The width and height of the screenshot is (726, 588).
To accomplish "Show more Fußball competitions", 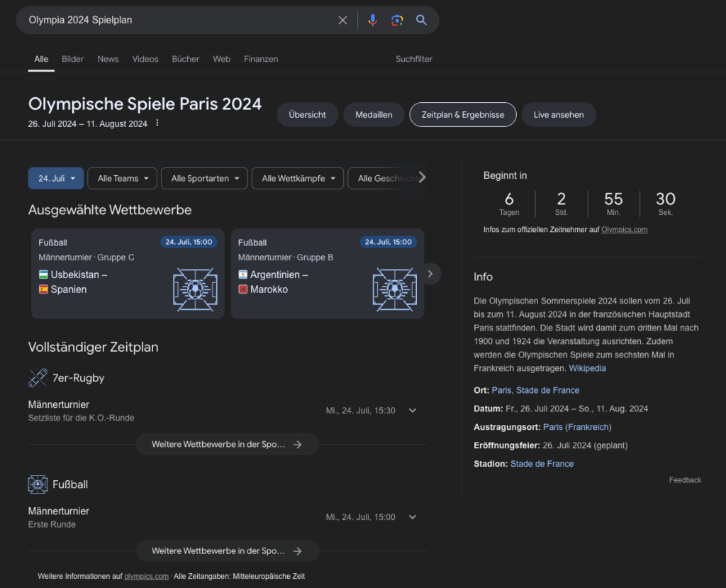I will [228, 551].
